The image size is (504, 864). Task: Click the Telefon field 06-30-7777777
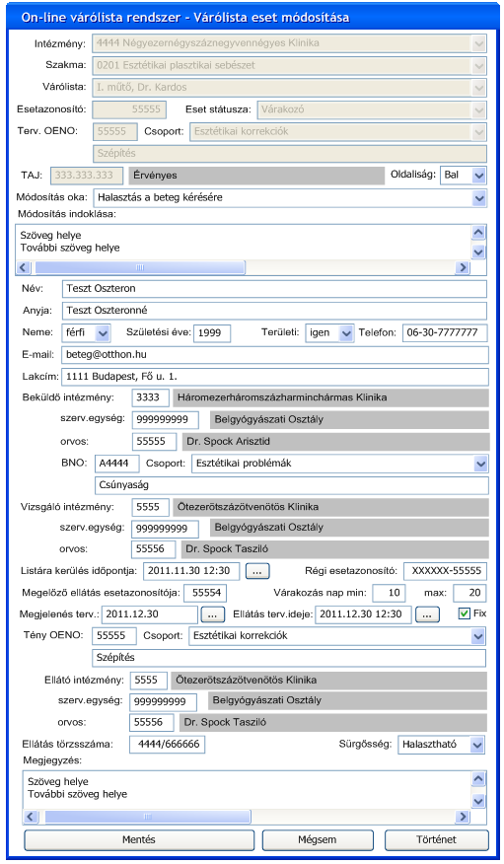445,332
